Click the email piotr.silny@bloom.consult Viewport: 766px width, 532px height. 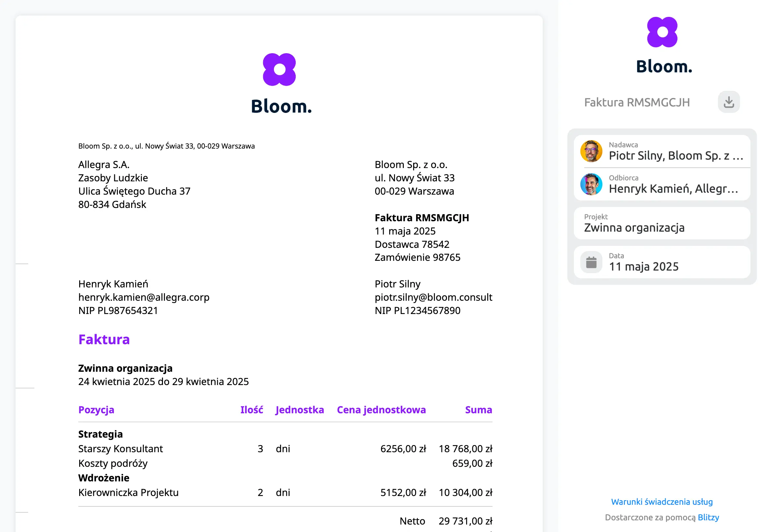point(433,297)
